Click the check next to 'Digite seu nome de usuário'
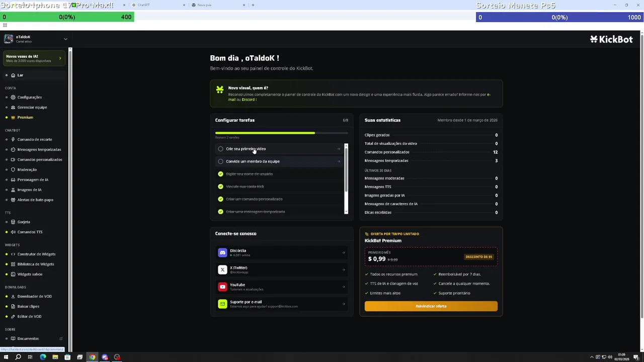644x362 pixels. point(220,174)
